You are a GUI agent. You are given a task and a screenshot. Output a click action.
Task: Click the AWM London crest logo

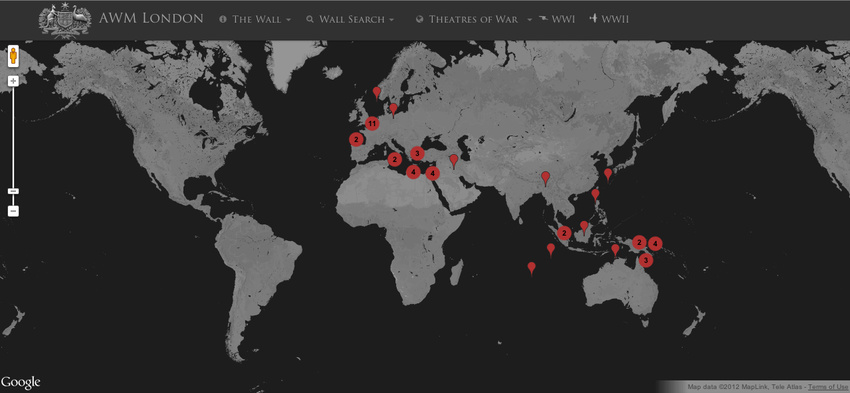[x=65, y=20]
